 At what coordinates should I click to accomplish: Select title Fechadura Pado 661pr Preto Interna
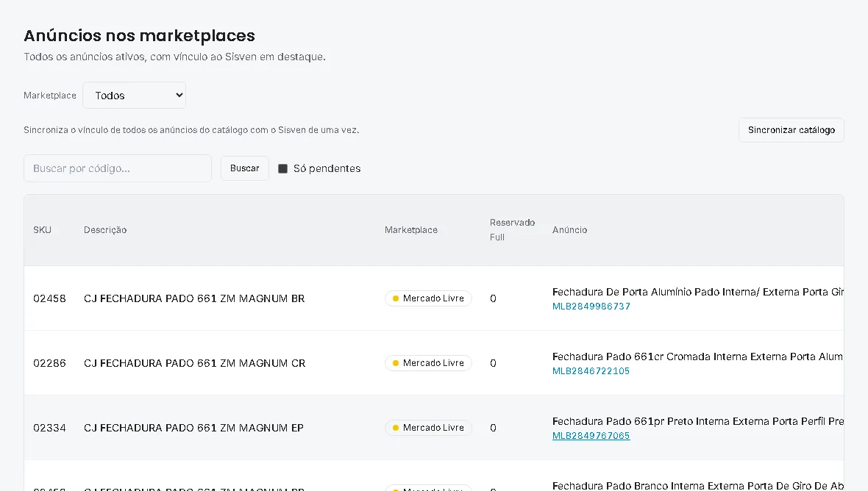[698, 421]
